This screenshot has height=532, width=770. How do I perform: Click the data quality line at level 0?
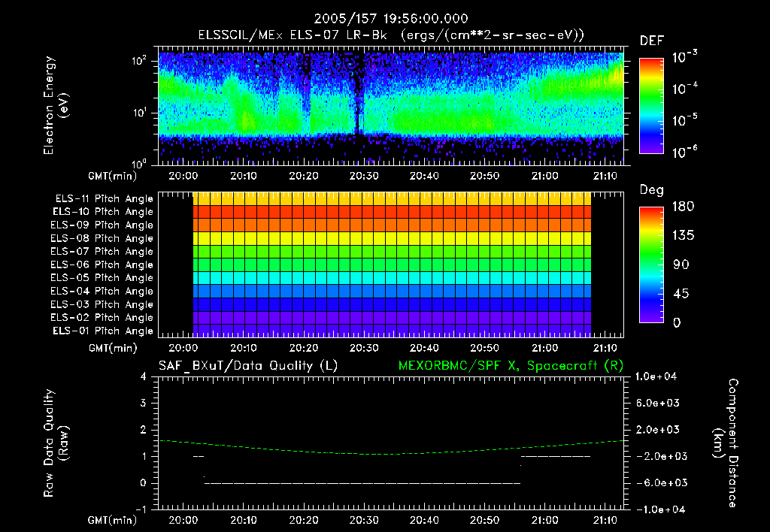coord(362,483)
